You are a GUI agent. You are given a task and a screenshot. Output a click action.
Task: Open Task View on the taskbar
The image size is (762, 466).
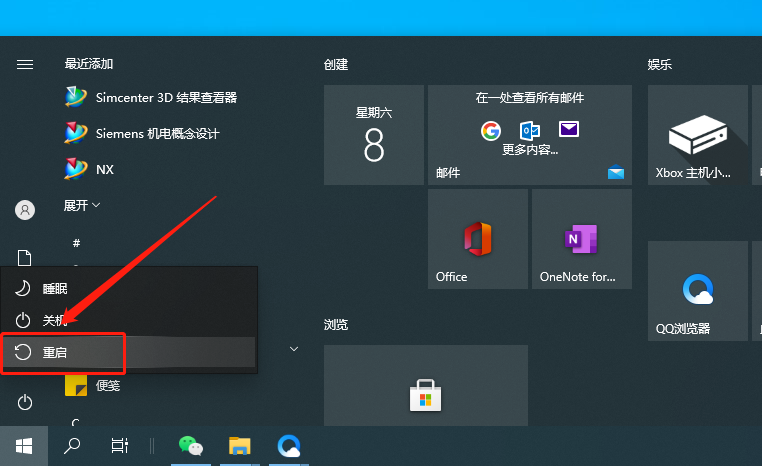tap(120, 446)
